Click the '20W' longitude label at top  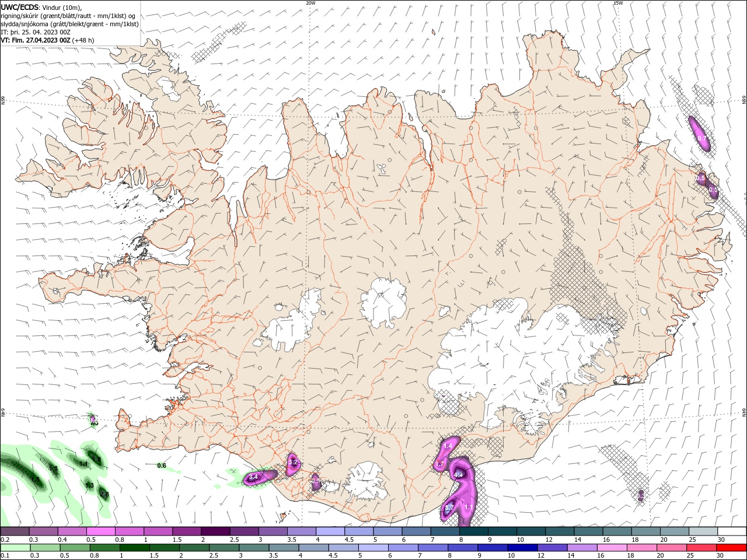tap(310, 3)
